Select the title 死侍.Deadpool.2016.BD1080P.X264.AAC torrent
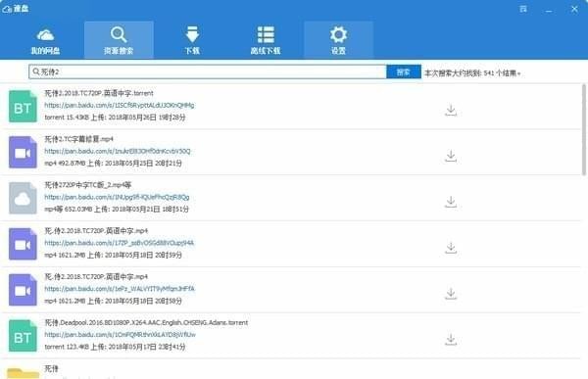 [x=146, y=322]
